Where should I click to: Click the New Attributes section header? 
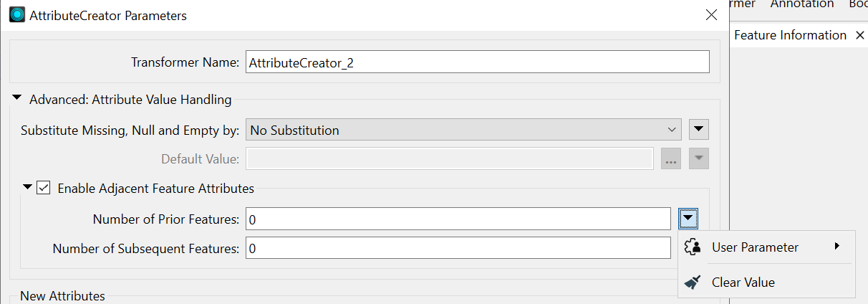(x=62, y=296)
